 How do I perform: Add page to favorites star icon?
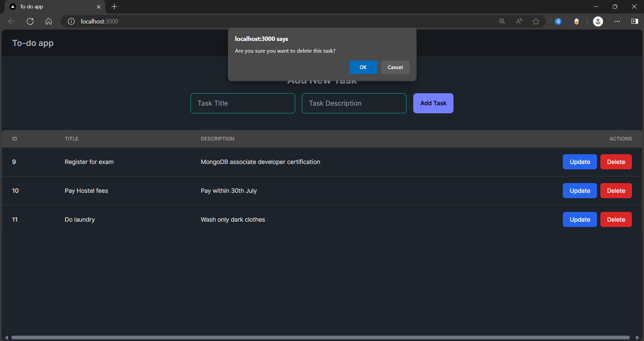click(x=536, y=21)
